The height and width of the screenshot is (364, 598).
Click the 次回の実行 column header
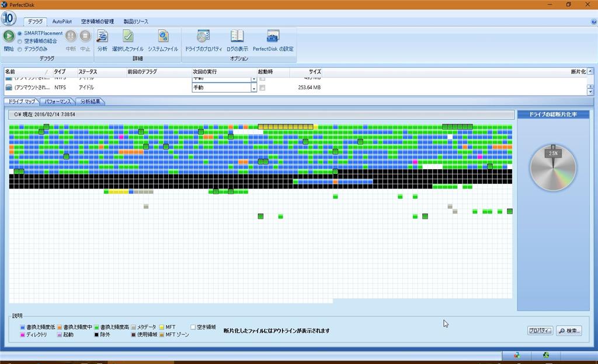click(224, 72)
